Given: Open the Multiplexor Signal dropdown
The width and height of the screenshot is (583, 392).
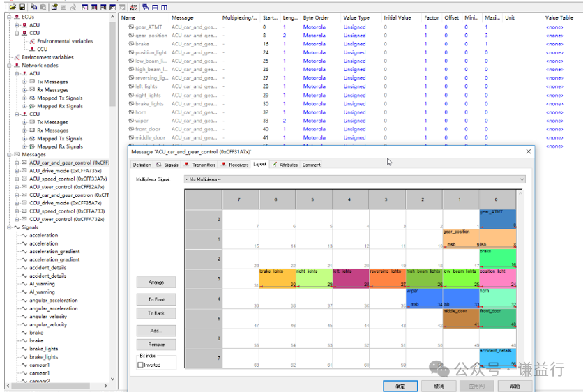Looking at the screenshot, I should [355, 179].
